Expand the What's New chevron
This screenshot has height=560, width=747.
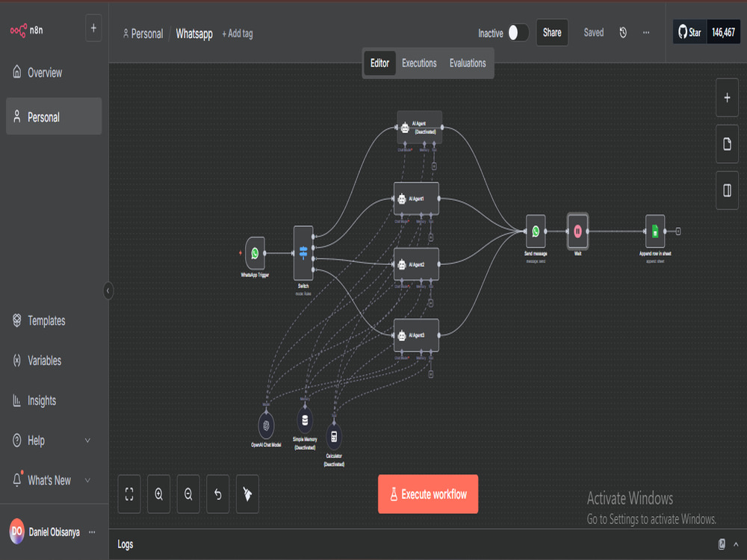click(87, 480)
